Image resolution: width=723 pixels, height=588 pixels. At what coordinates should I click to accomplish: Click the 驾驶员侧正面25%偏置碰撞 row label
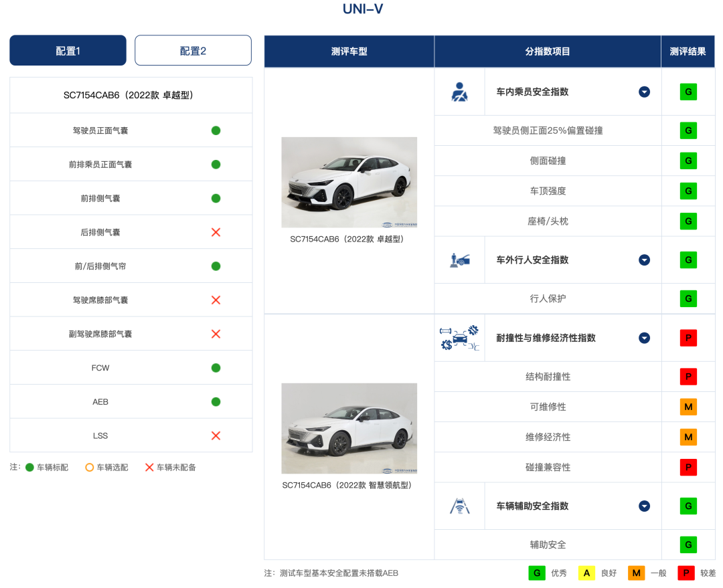point(548,130)
